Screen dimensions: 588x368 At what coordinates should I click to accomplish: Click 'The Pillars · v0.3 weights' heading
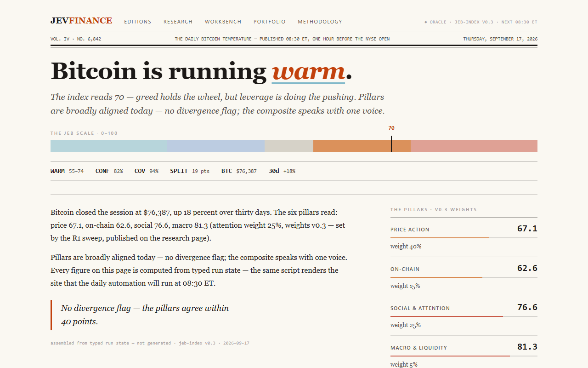tap(434, 210)
